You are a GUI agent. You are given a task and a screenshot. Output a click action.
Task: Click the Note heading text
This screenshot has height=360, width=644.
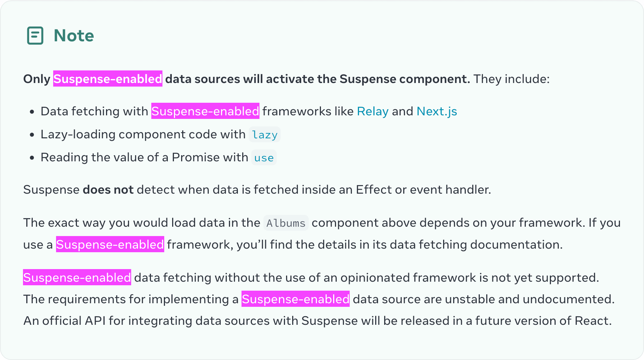tap(74, 36)
